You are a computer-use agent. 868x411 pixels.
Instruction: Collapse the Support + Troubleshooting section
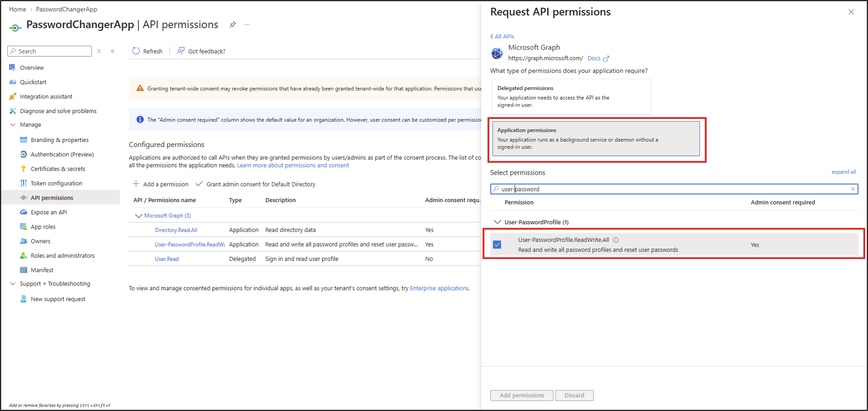click(x=12, y=284)
